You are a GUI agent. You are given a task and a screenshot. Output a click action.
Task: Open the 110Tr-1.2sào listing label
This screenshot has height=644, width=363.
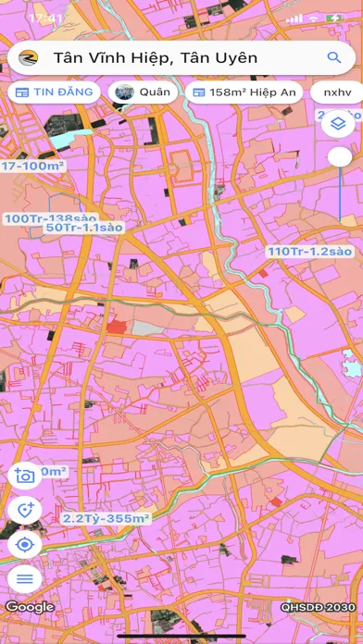coord(310,251)
